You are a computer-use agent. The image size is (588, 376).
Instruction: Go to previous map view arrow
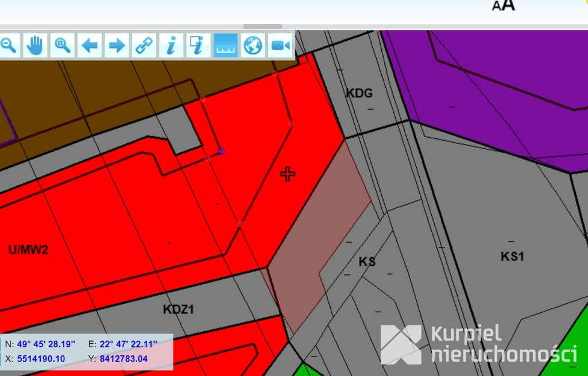coord(90,45)
